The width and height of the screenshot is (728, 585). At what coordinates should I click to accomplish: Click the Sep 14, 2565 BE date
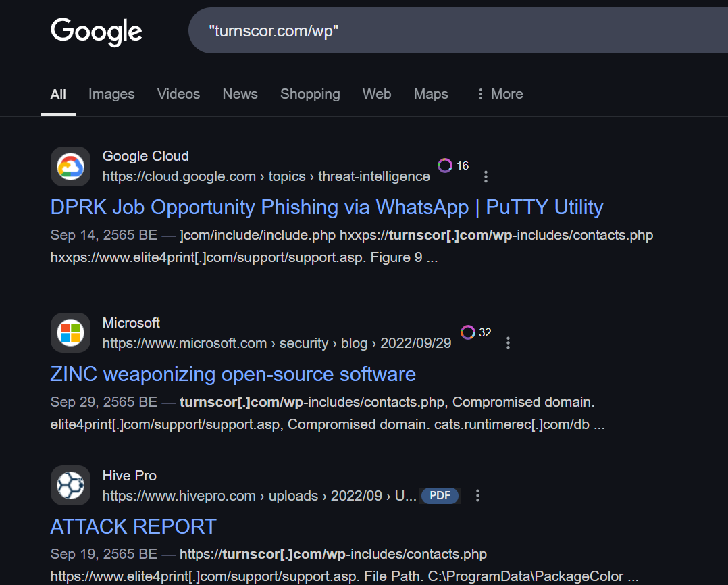coord(103,235)
